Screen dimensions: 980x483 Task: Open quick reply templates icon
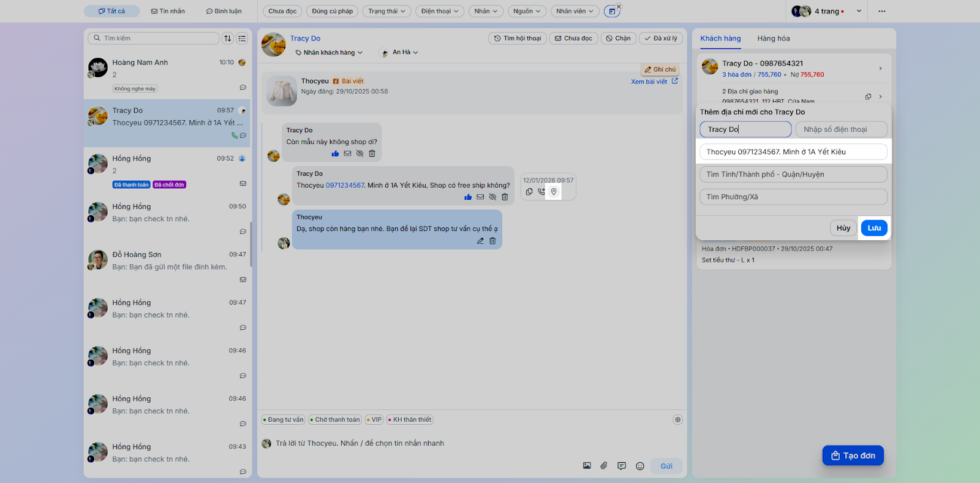[622, 466]
